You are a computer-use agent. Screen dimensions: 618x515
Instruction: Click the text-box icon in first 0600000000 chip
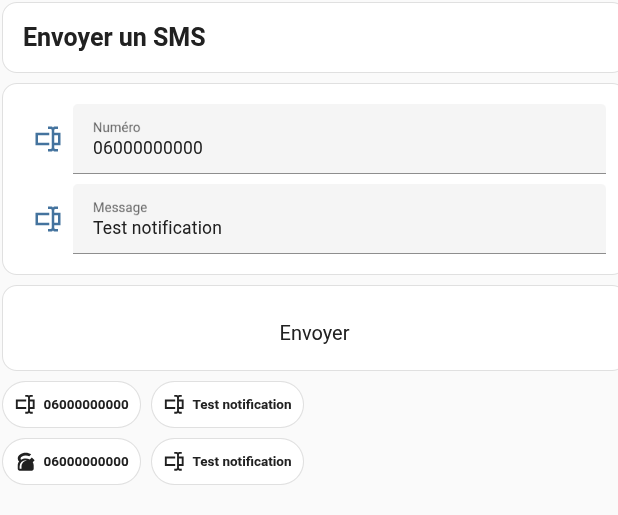pos(25,404)
